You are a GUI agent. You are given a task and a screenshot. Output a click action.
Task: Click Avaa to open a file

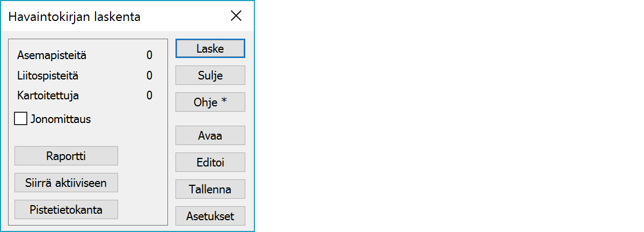click(x=210, y=135)
